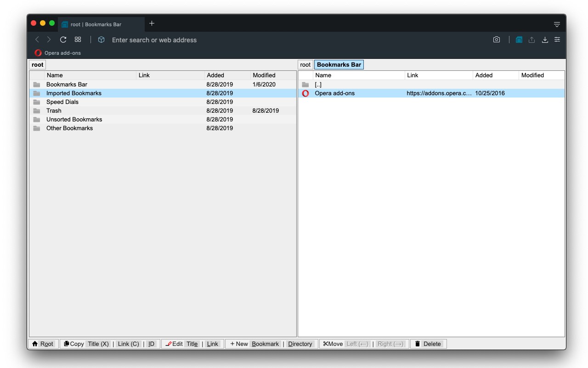Open the Easy Setup sliders icon

pyautogui.click(x=557, y=40)
